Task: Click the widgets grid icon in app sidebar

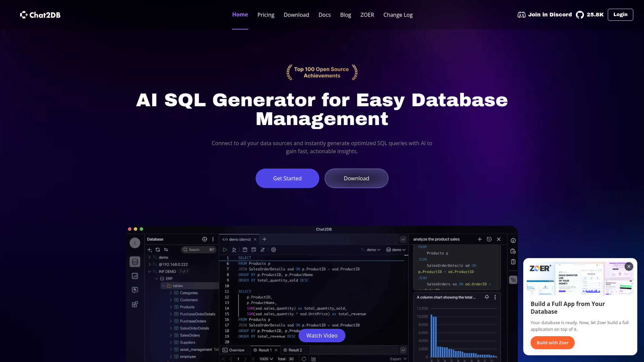Action: (135, 304)
